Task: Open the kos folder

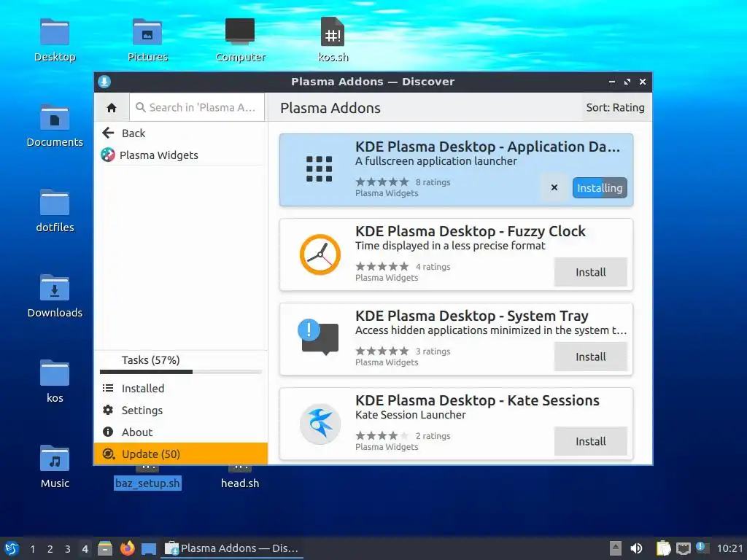Action: 55,373
